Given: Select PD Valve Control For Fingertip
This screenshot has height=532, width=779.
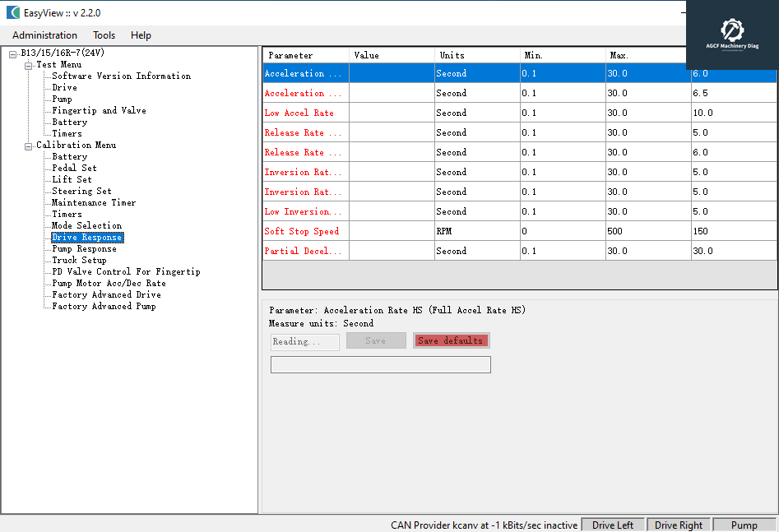Looking at the screenshot, I should coord(126,272).
